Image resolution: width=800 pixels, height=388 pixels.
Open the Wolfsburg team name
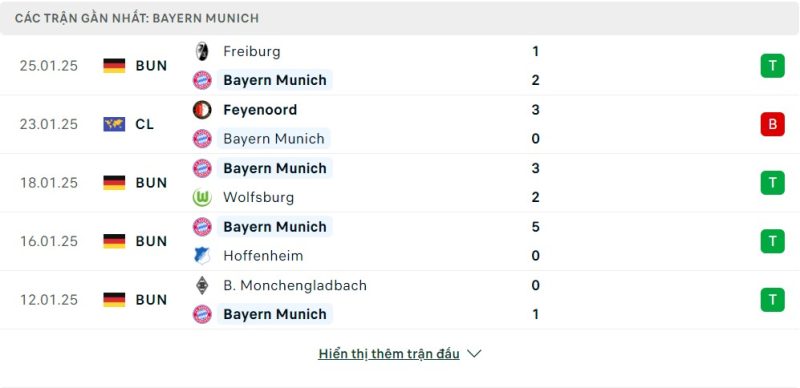(259, 198)
